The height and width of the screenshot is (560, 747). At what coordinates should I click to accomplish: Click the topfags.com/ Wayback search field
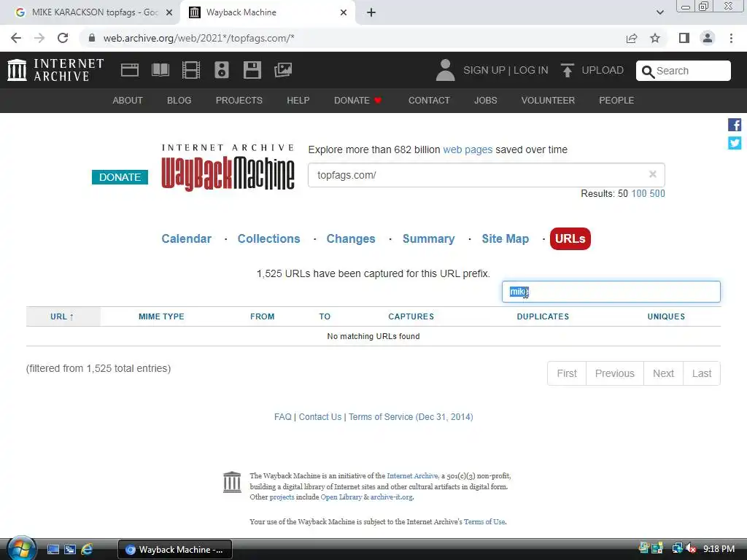(x=486, y=175)
